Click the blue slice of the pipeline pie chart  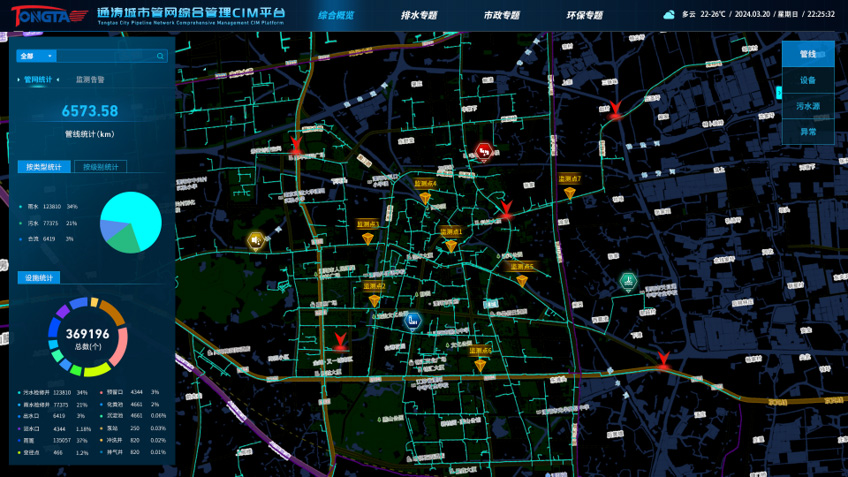coord(112,229)
